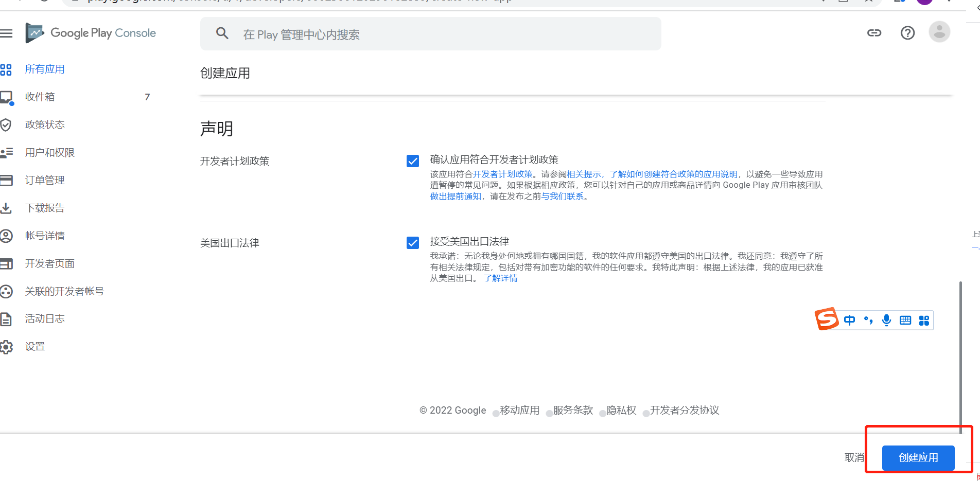Toggle Sogou Chinese/English 中 mode
The height and width of the screenshot is (481, 980).
(849, 320)
